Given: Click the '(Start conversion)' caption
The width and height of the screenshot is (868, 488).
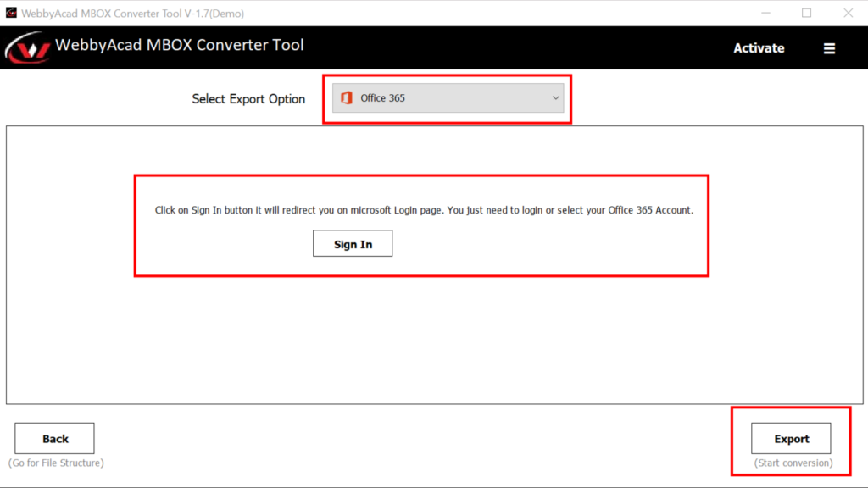Looking at the screenshot, I should (793, 463).
